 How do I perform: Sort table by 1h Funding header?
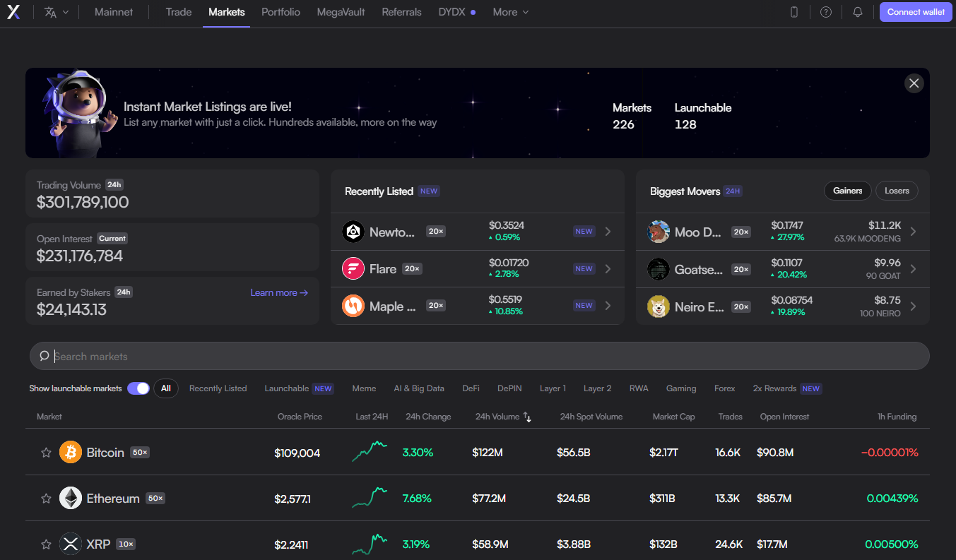coord(897,417)
